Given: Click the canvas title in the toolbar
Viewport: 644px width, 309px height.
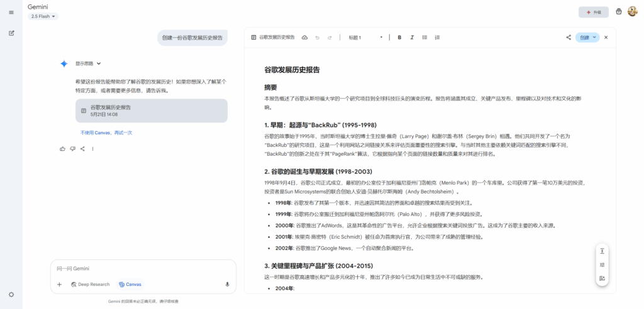Looking at the screenshot, I should point(277,37).
